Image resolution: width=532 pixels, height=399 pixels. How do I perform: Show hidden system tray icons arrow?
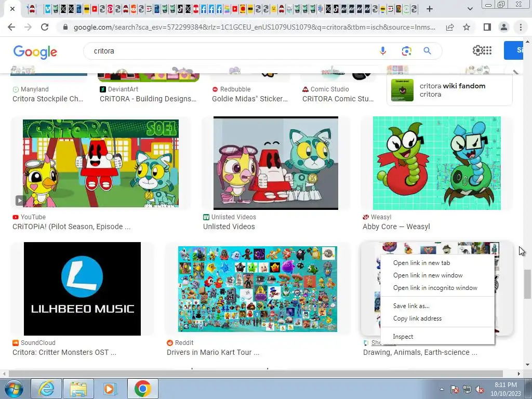442,389
